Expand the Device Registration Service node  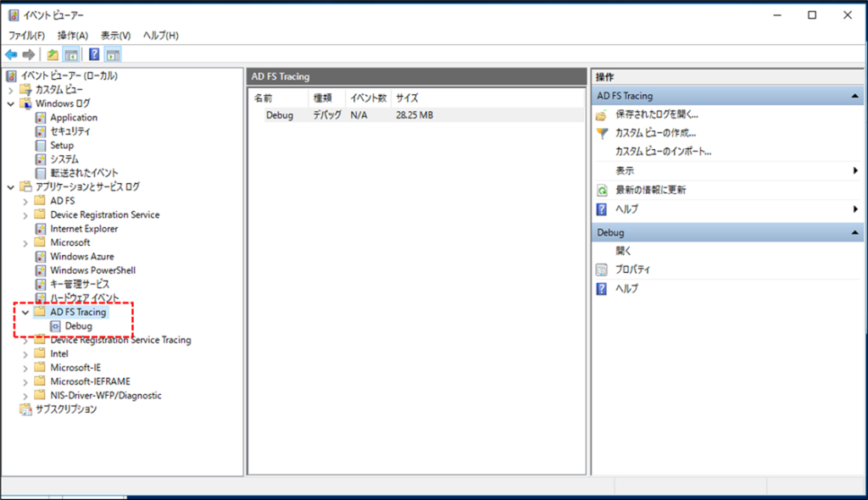[x=25, y=215]
